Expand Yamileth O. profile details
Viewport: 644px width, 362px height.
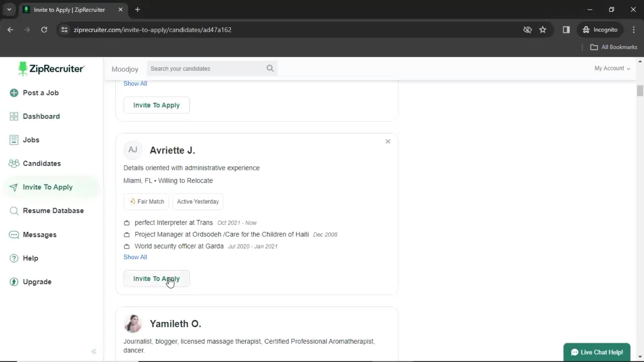(176, 323)
